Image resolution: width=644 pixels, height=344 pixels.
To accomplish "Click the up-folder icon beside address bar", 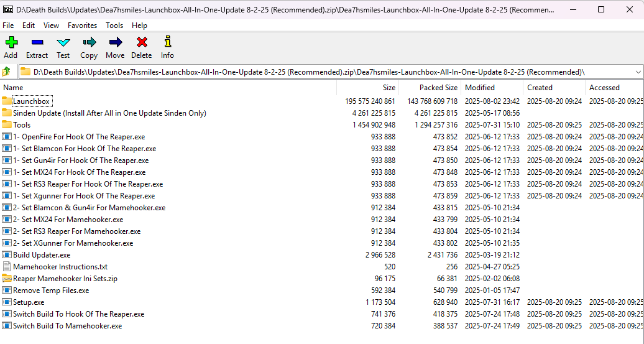I will pos(7,72).
